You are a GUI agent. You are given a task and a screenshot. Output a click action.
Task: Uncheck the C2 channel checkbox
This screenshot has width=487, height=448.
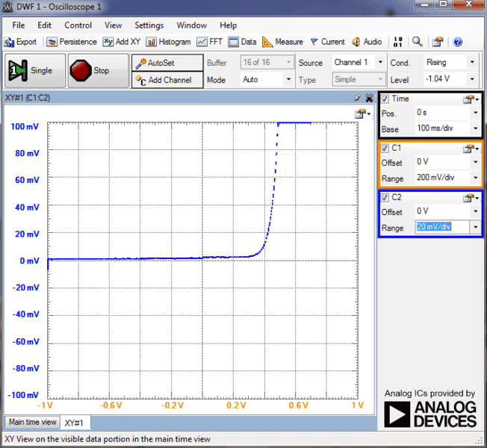click(385, 197)
